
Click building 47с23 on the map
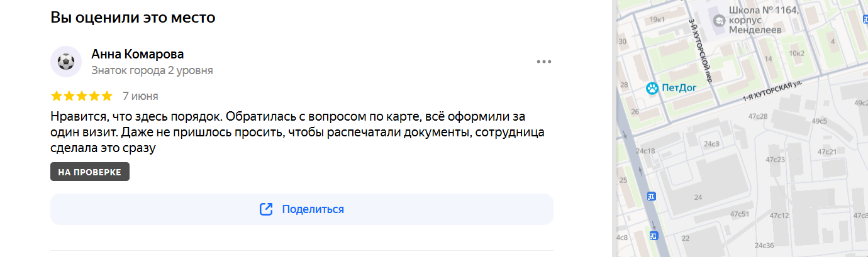(776, 160)
